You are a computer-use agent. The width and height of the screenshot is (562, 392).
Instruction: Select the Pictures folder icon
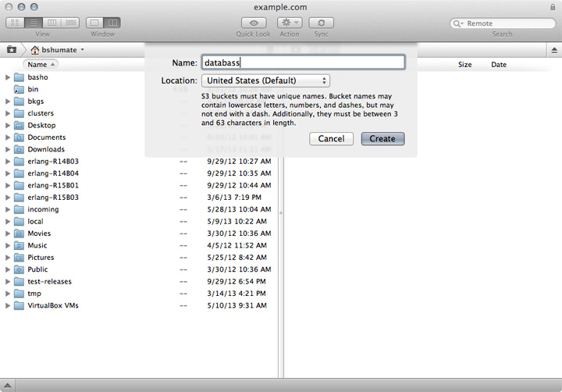click(x=19, y=258)
